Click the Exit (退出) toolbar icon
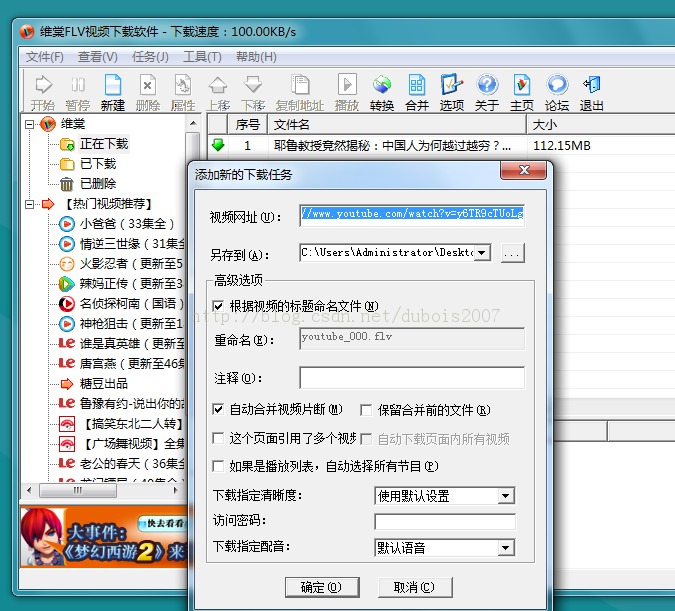 591,92
